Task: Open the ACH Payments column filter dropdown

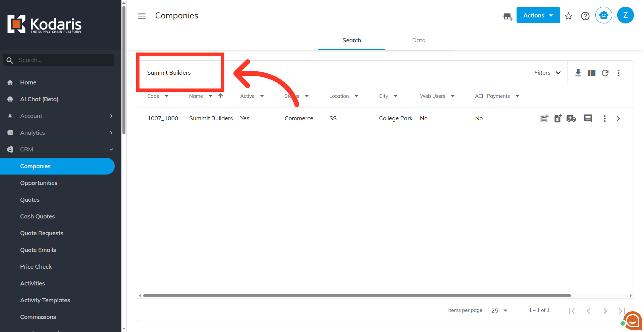Action: 517,96
